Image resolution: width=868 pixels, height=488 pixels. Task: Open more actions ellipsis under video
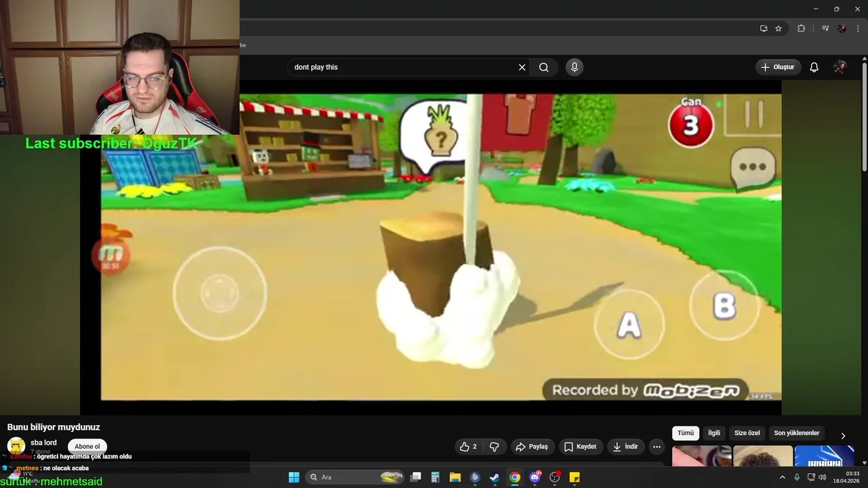coord(656,447)
